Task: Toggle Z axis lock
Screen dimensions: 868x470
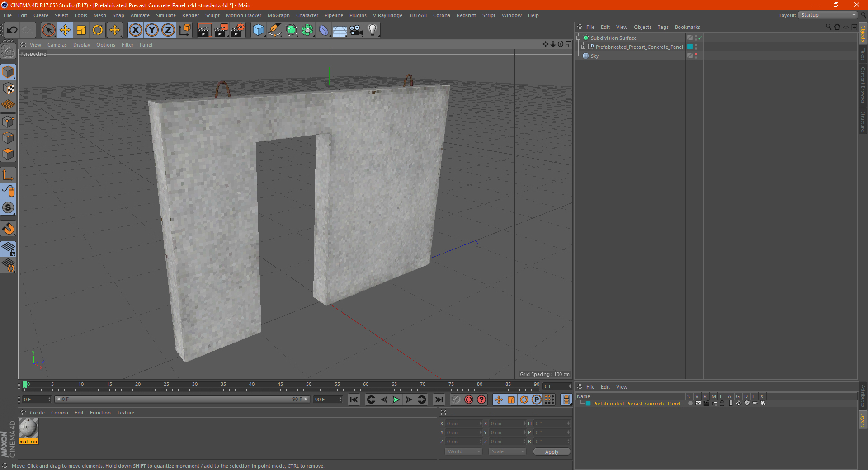Action: (168, 30)
